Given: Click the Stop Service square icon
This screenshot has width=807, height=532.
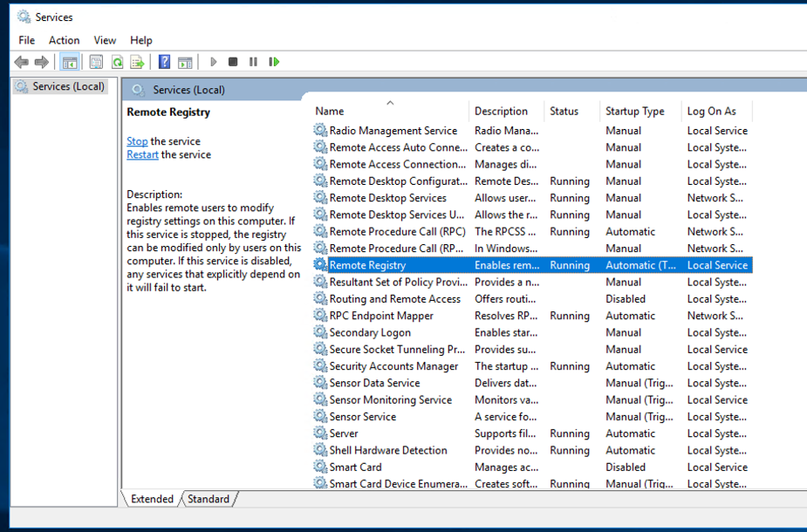Looking at the screenshot, I should tap(233, 62).
